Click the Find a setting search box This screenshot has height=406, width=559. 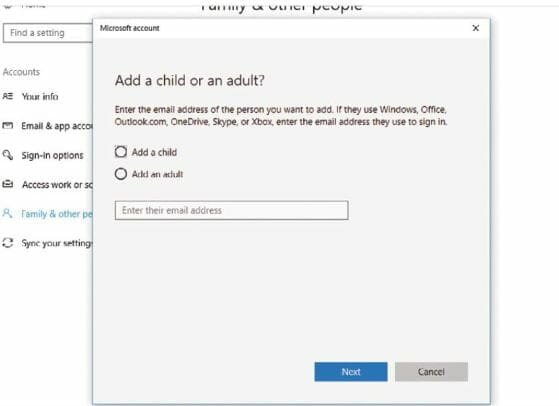pos(48,33)
